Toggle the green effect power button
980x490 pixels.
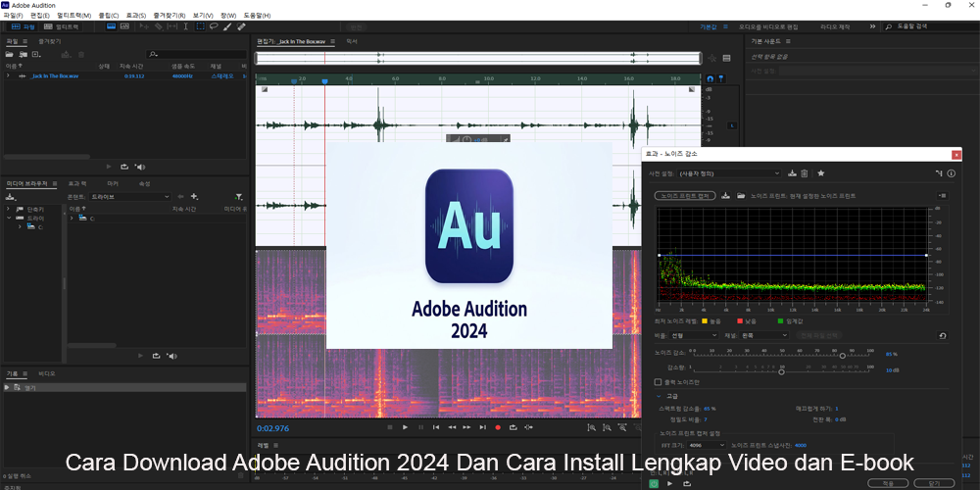654,483
